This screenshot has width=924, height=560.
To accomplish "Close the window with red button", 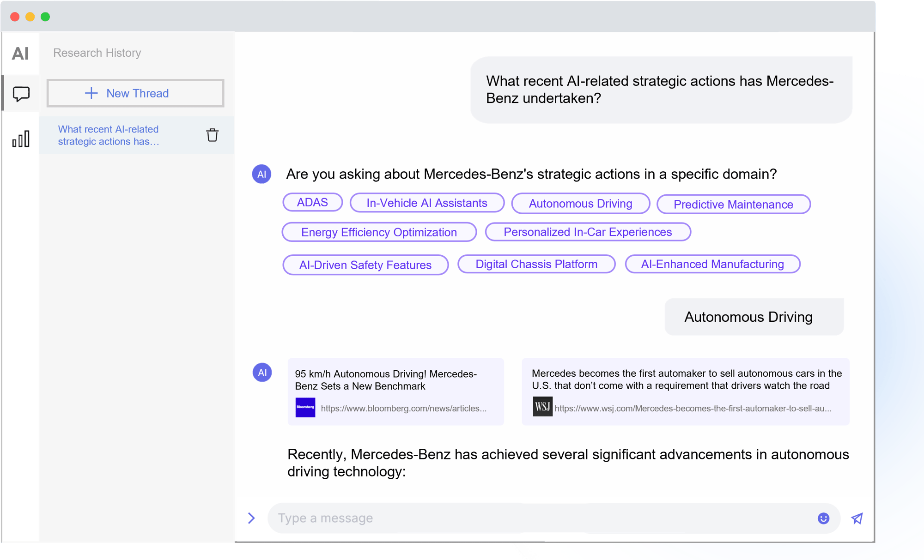I will tap(15, 17).
